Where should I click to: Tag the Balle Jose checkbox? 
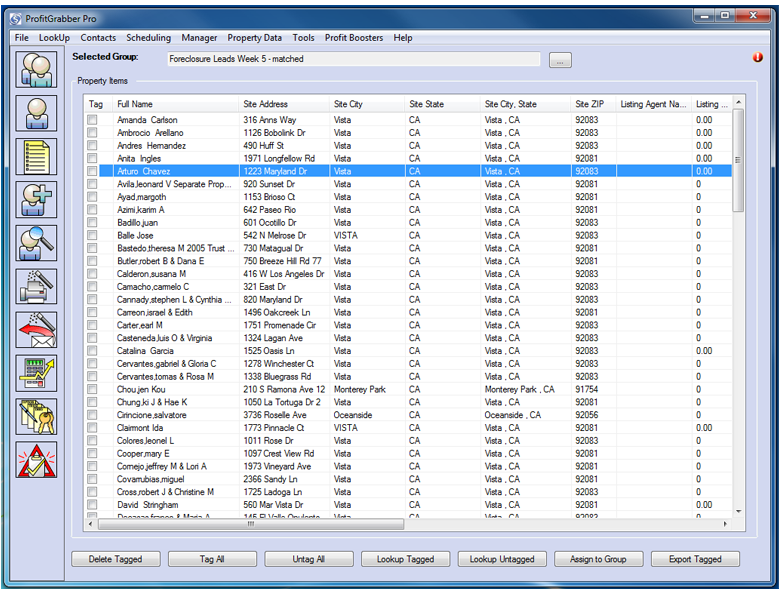[92, 235]
